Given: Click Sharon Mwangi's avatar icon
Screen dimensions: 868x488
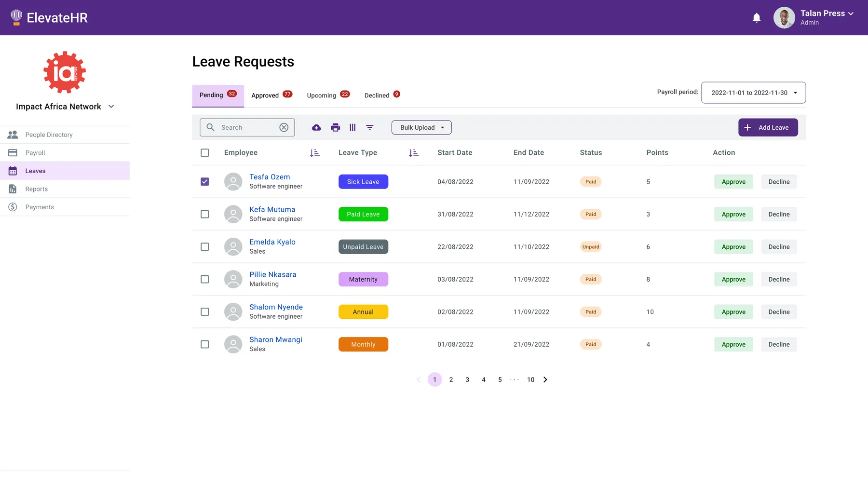Looking at the screenshot, I should (x=233, y=344).
